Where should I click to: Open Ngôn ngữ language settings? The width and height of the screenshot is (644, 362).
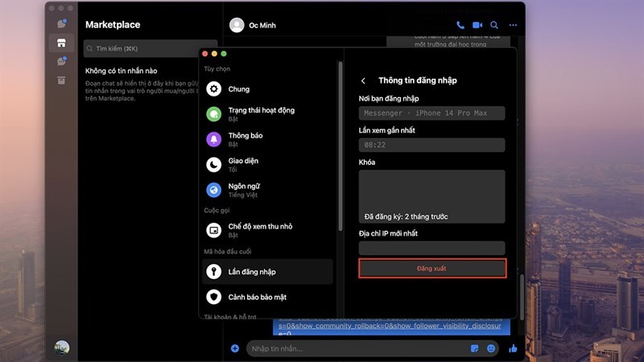pos(267,190)
